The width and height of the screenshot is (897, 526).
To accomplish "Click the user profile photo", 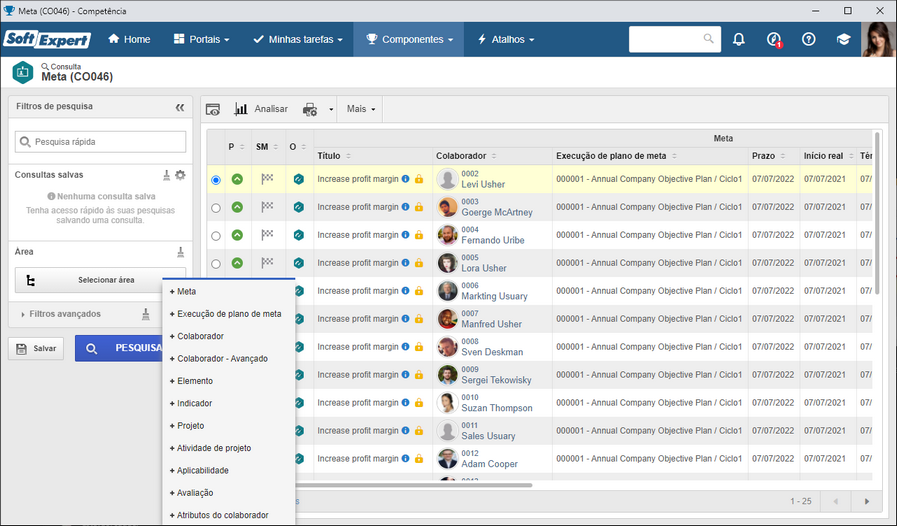I will point(878,39).
